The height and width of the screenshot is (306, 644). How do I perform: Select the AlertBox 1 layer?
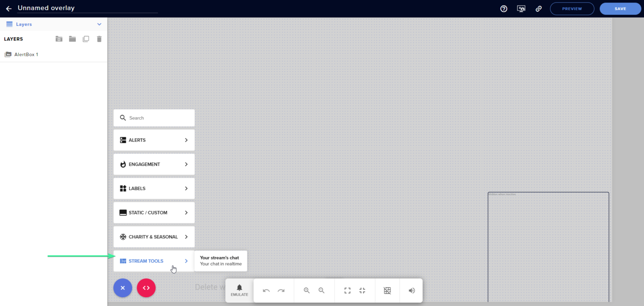[x=26, y=54]
